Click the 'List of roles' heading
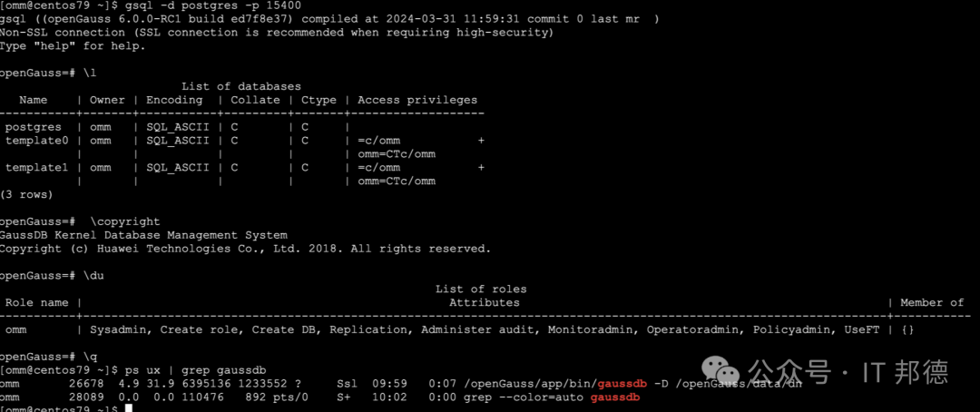The height and width of the screenshot is (412, 980). (481, 289)
